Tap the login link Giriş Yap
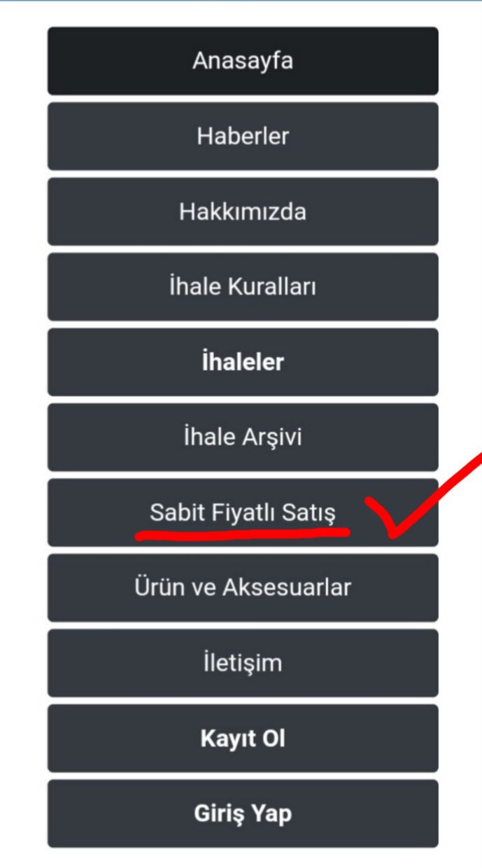 pyautogui.click(x=243, y=813)
